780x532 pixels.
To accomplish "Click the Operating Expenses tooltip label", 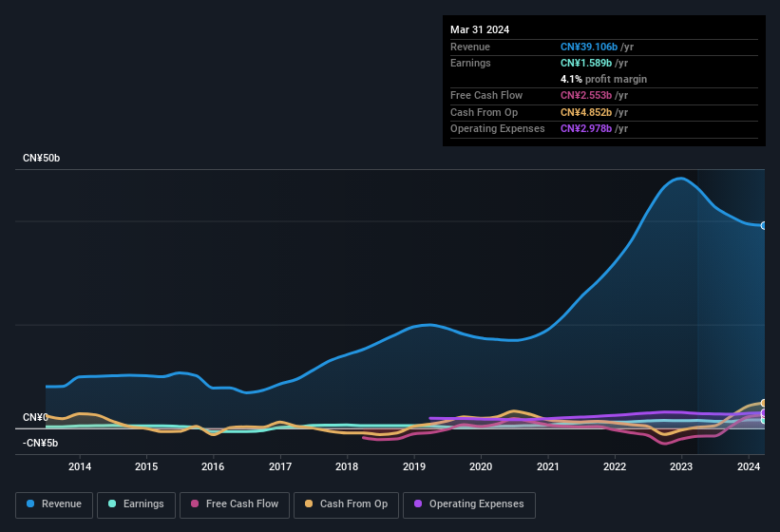I will click(x=498, y=128).
